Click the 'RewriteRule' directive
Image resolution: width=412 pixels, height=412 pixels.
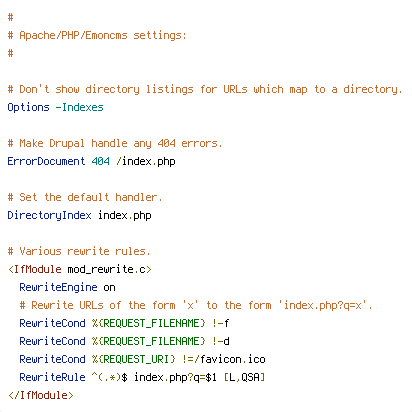click(53, 377)
